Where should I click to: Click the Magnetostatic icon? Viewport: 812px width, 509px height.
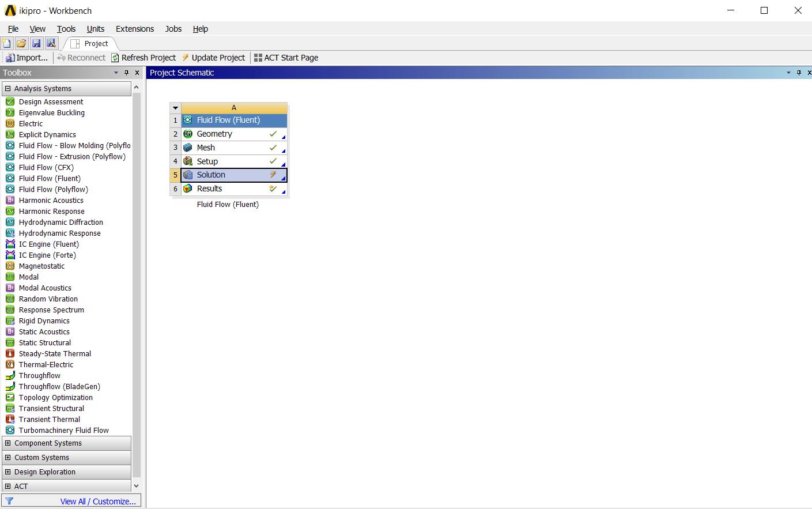[10, 266]
